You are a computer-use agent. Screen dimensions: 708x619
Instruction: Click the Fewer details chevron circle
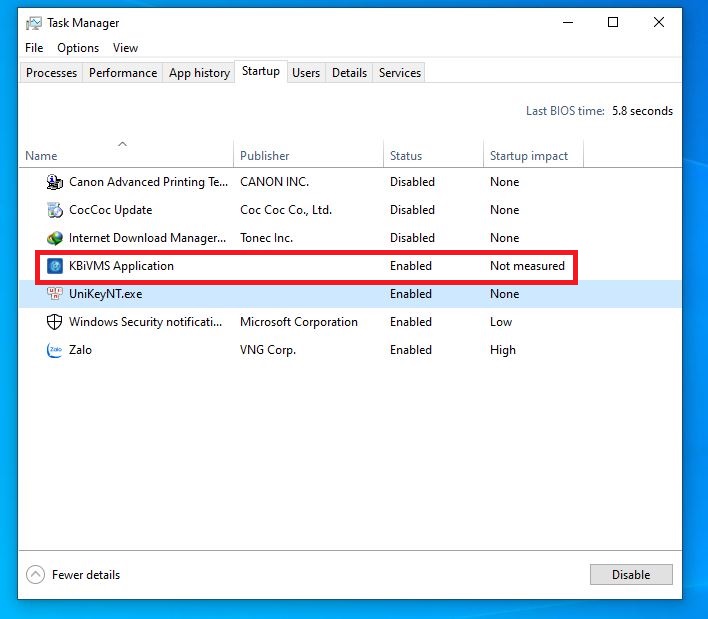35,575
